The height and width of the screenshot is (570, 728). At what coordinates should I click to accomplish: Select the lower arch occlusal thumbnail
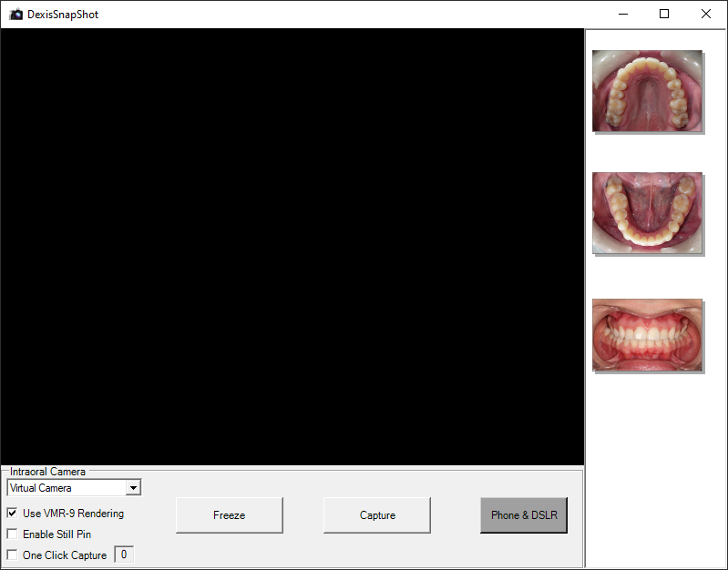pos(647,213)
